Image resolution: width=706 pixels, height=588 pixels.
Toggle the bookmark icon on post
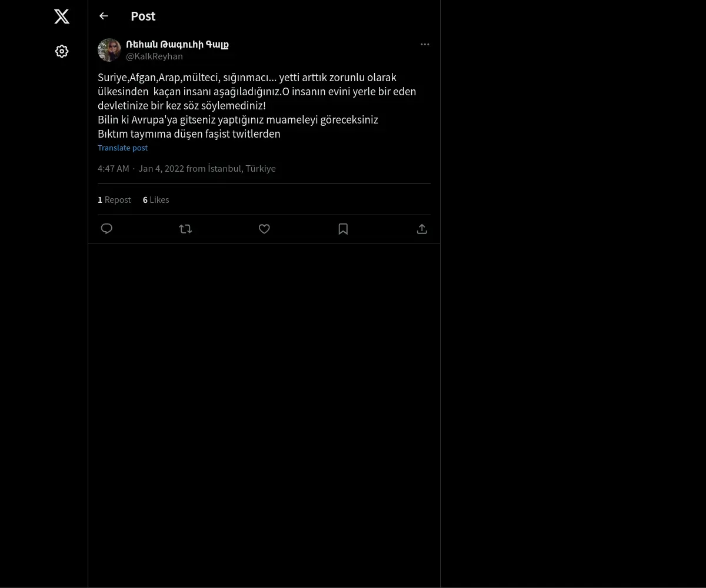click(x=343, y=229)
